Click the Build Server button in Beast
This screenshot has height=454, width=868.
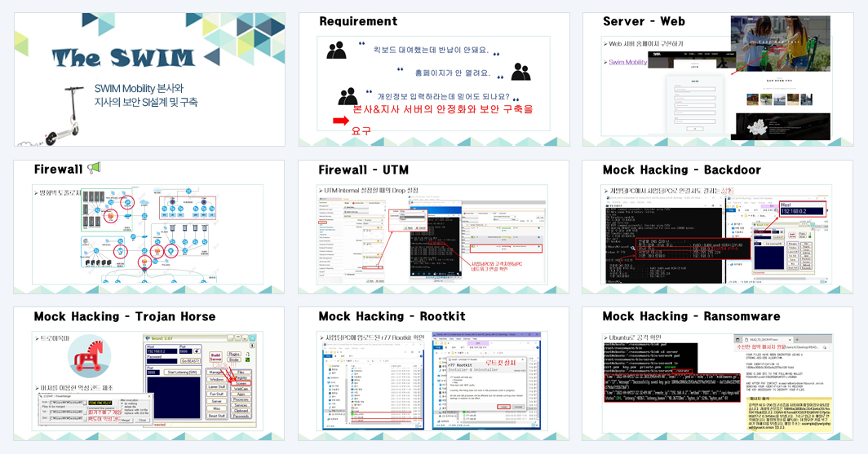(216, 357)
